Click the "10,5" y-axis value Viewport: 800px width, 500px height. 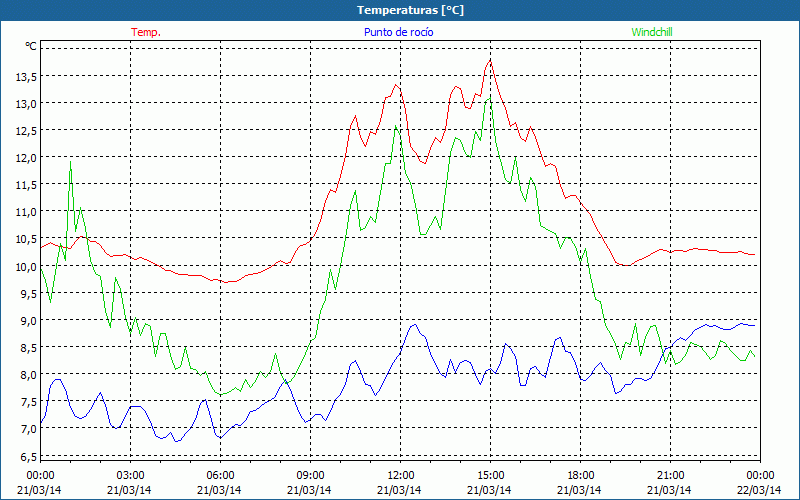pyautogui.click(x=25, y=239)
